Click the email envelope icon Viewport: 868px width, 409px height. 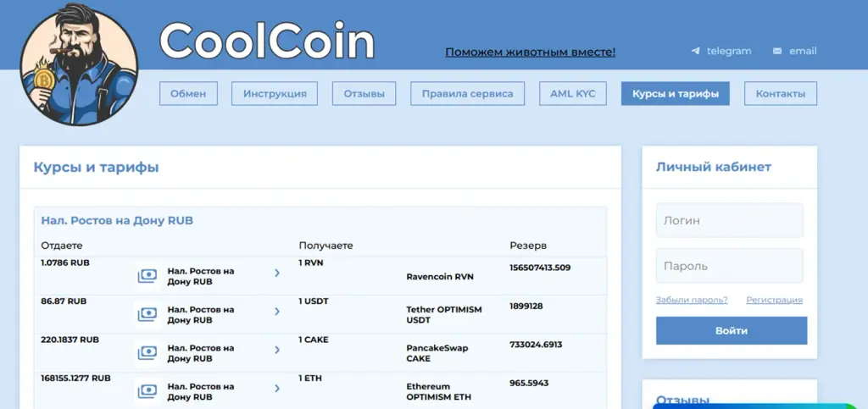coord(777,51)
